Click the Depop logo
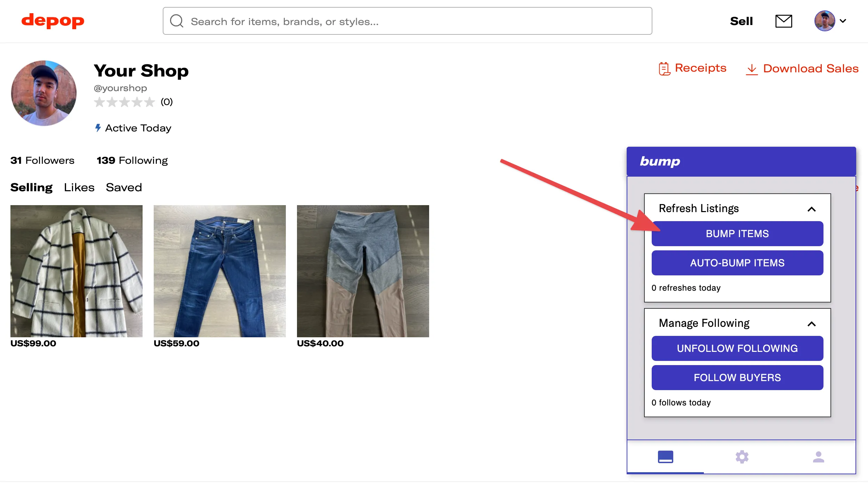The image size is (868, 484). pos(53,21)
